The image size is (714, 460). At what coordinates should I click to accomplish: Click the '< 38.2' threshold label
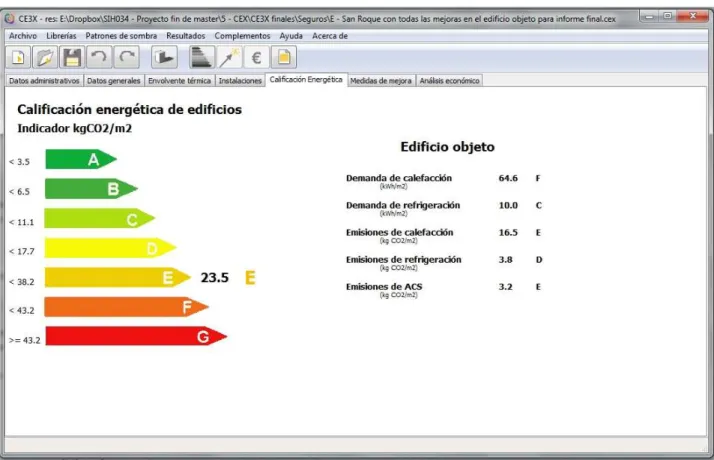tap(21, 282)
